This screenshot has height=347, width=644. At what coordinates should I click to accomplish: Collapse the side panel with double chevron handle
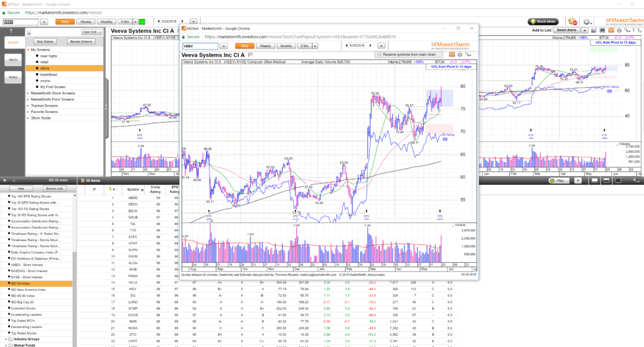pos(106,107)
